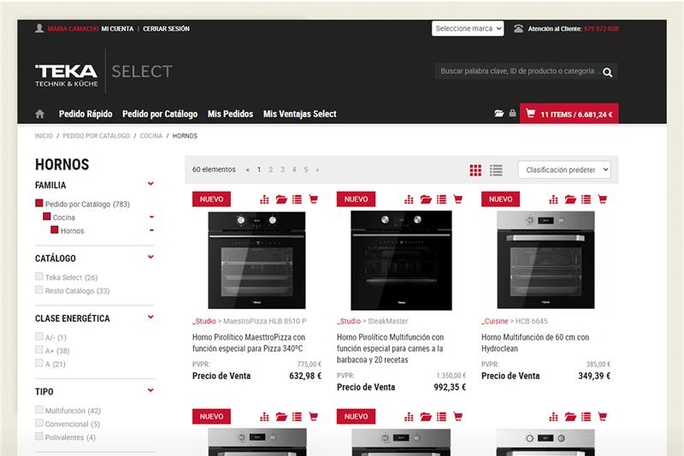This screenshot has height=456, width=684.
Task: Open the Mis Ventajas Select menu
Action: click(x=299, y=114)
